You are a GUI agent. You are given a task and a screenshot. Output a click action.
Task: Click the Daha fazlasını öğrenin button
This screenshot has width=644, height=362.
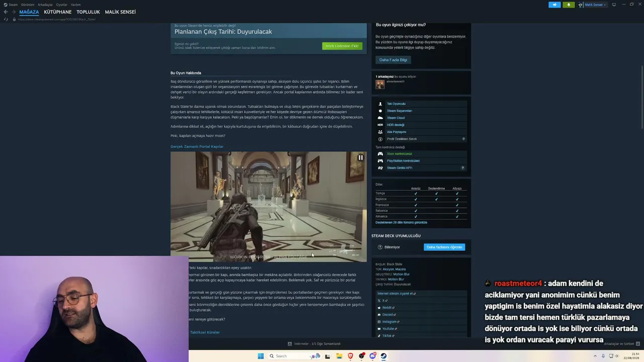(444, 247)
